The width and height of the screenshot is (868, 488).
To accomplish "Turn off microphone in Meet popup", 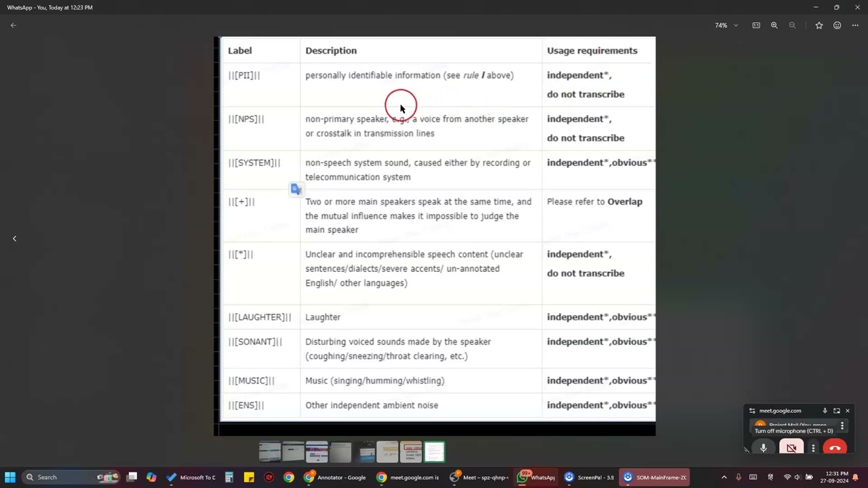I will [x=764, y=448].
